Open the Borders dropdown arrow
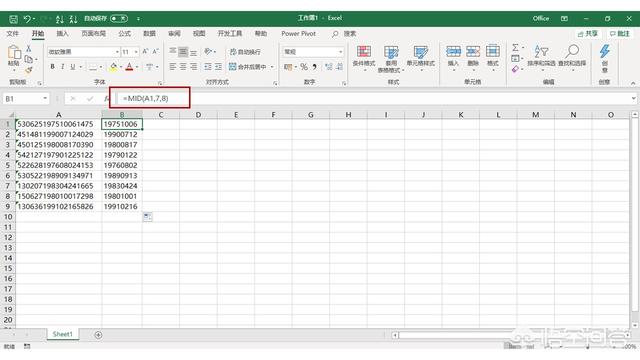This screenshot has height=360, width=640. [x=101, y=67]
